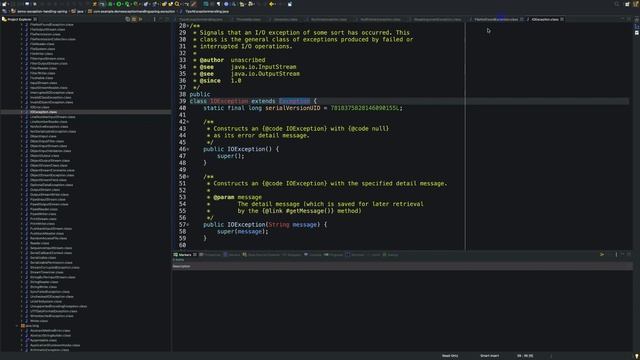Click the Open Perspective icon
The width and height of the screenshot is (640, 360).
pyautogui.click(x=627, y=4)
